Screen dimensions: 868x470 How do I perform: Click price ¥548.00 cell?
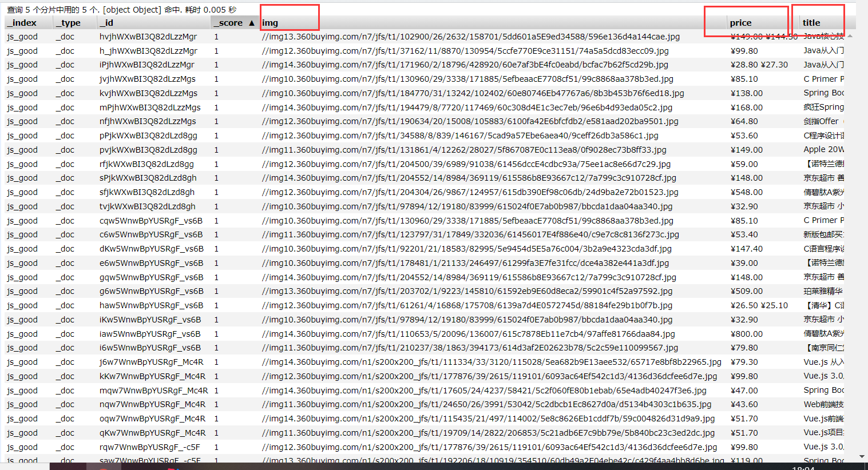(x=747, y=192)
